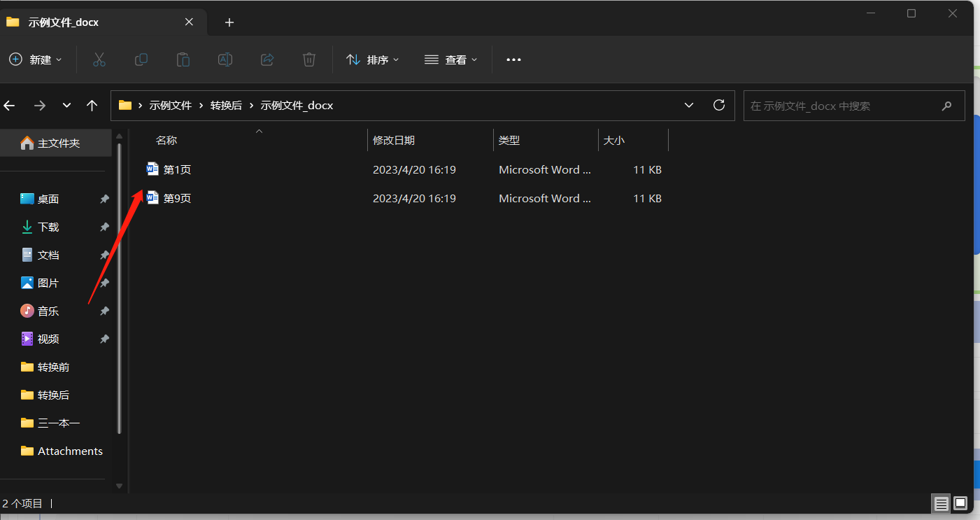Image resolution: width=980 pixels, height=520 pixels.
Task: Expand the address bar history chevron
Action: [689, 106]
